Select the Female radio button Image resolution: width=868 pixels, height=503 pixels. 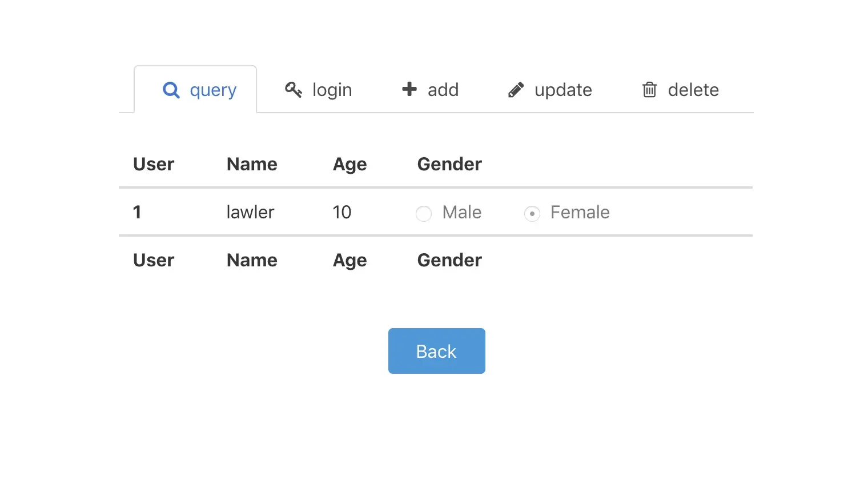(x=532, y=213)
